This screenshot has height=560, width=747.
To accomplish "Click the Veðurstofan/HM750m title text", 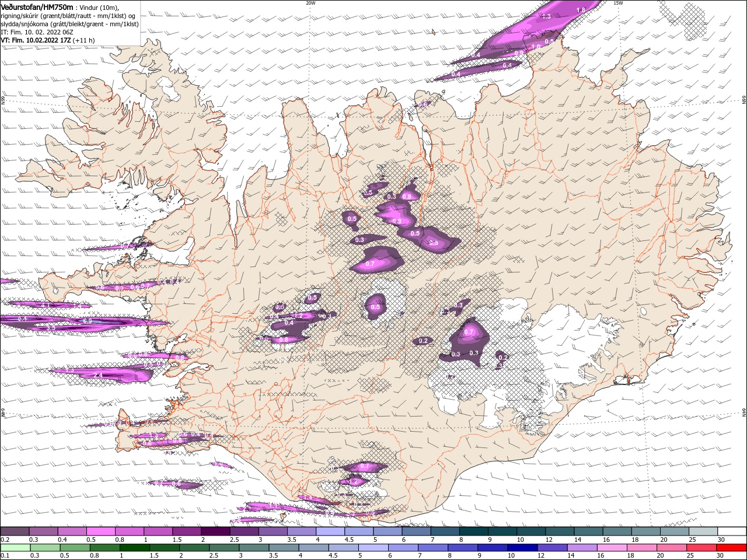I will point(37,6).
